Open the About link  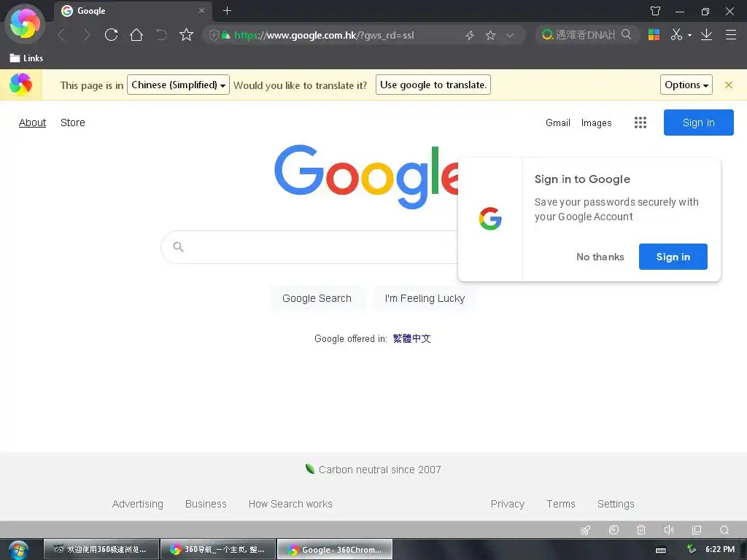(x=32, y=122)
